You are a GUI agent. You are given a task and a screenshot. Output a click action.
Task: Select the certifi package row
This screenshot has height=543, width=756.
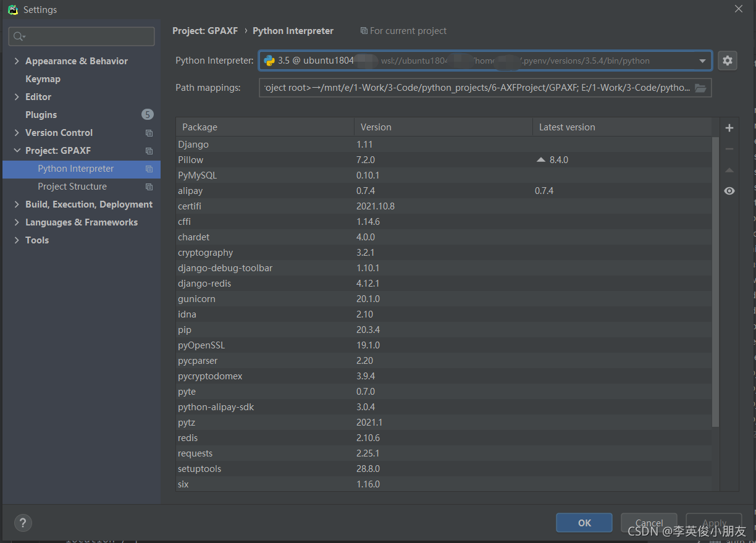443,206
